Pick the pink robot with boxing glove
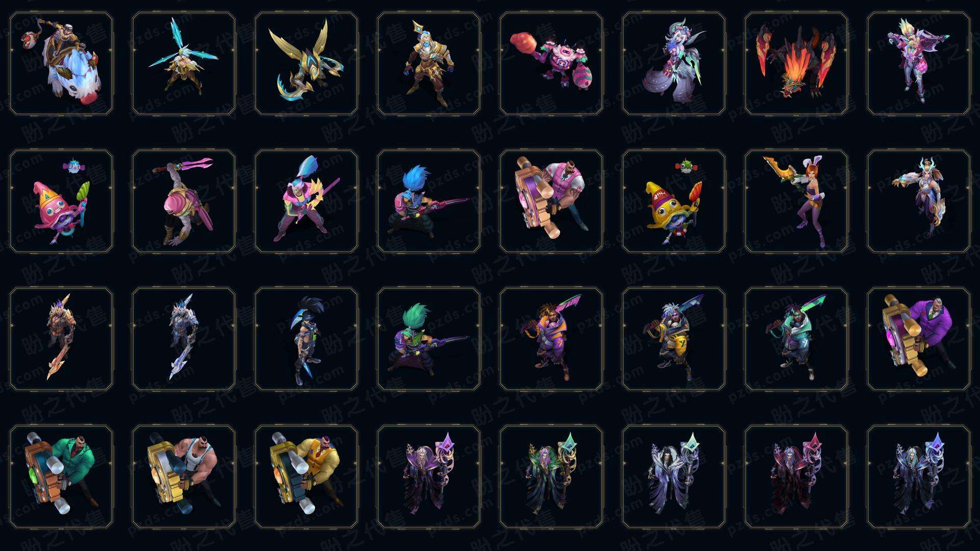 coord(551,63)
